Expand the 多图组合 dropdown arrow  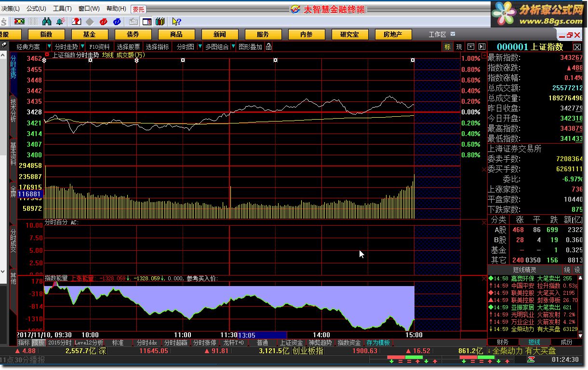pyautogui.click(x=233, y=47)
